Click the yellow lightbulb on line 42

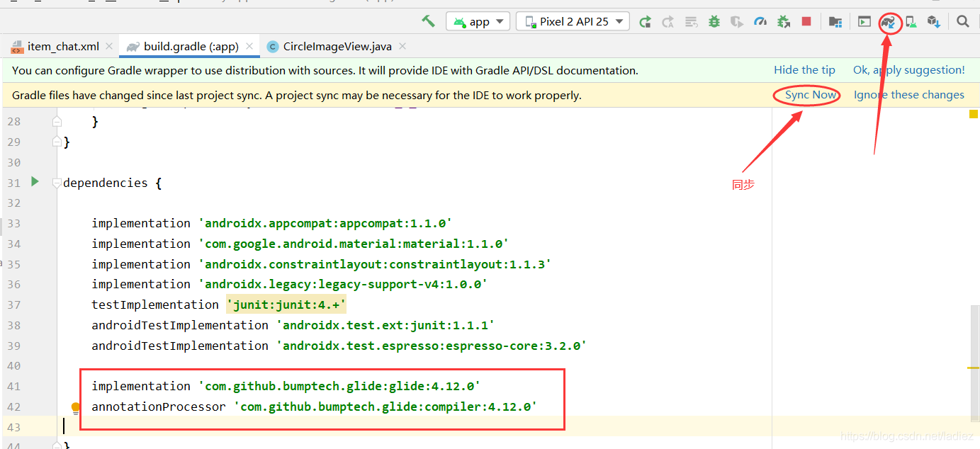76,407
